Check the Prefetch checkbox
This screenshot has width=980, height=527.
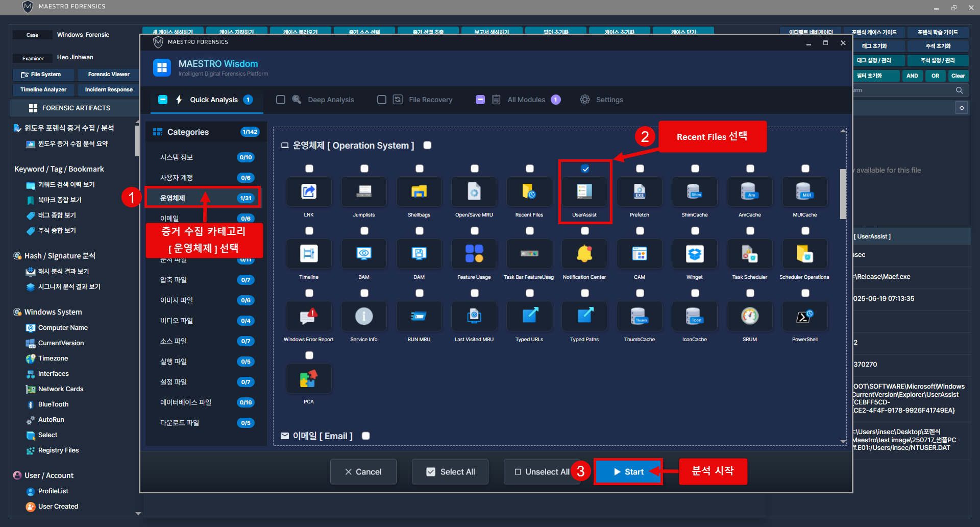tap(640, 169)
